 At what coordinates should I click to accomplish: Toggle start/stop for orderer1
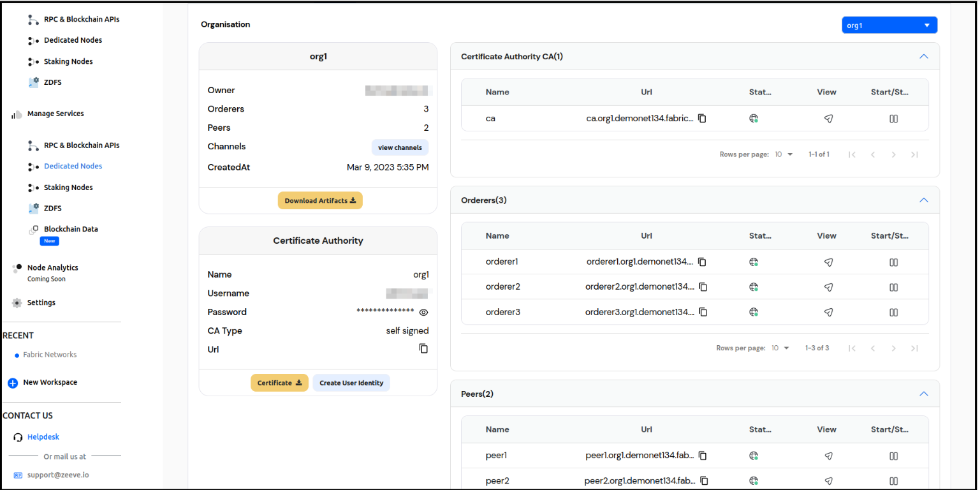coord(893,262)
